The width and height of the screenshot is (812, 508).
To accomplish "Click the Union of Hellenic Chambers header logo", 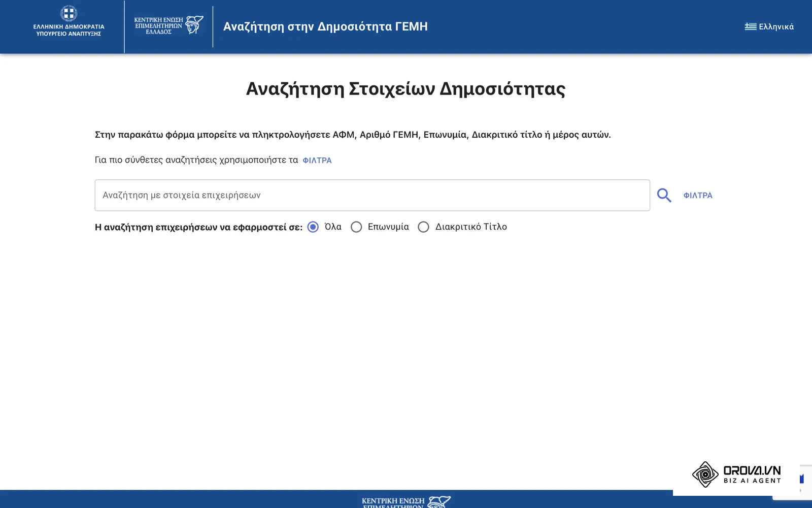I will (x=168, y=25).
